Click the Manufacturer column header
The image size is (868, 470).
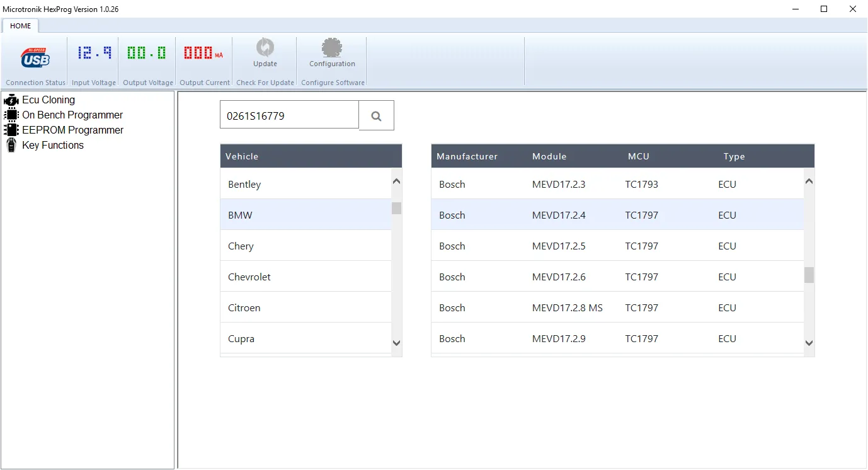coord(467,156)
